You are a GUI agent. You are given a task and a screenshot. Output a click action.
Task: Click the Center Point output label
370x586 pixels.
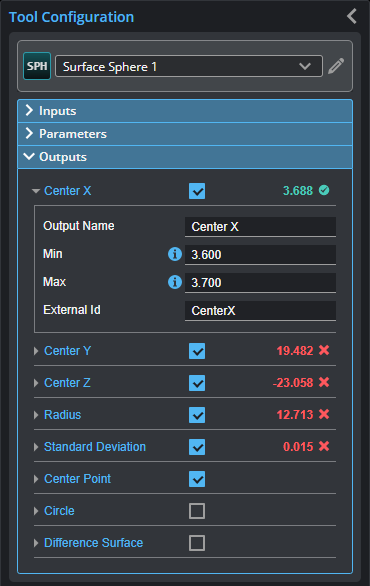(77, 479)
